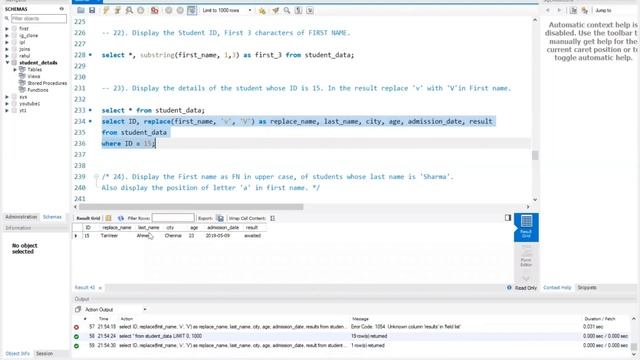
Task: Expand the sys schema
Action: click(7, 97)
